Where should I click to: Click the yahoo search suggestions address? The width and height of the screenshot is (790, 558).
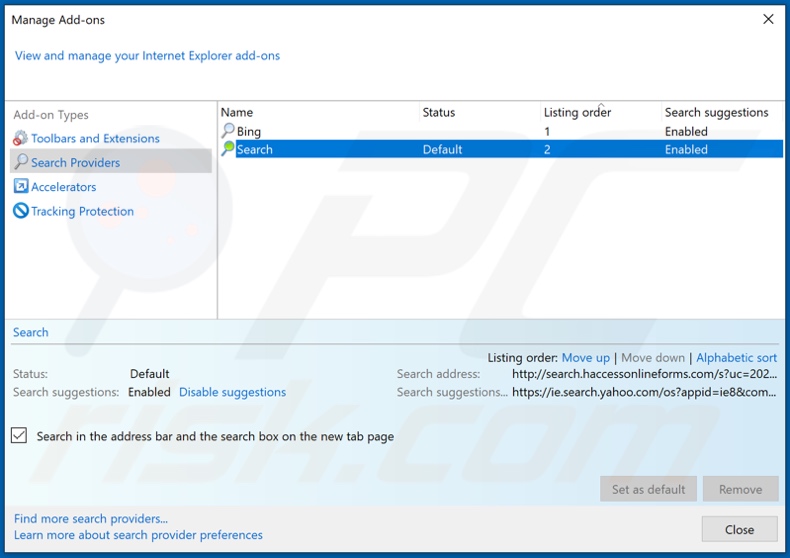(644, 392)
